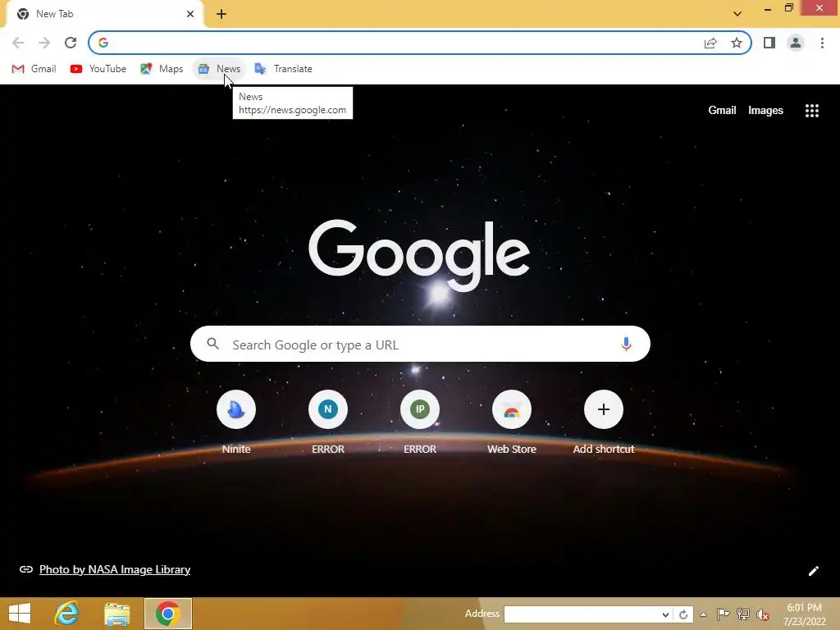Click the taskbar Address refresh button
This screenshot has width=840, height=630.
pyautogui.click(x=683, y=614)
